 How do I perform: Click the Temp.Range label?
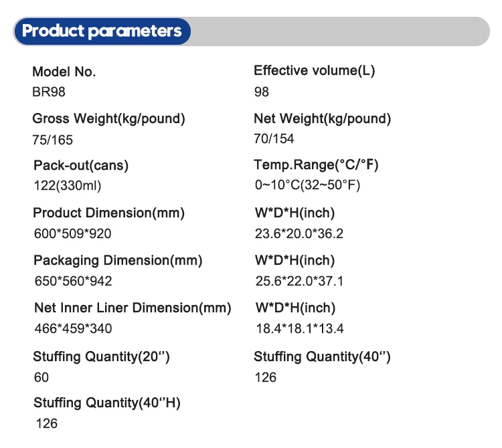point(321,165)
